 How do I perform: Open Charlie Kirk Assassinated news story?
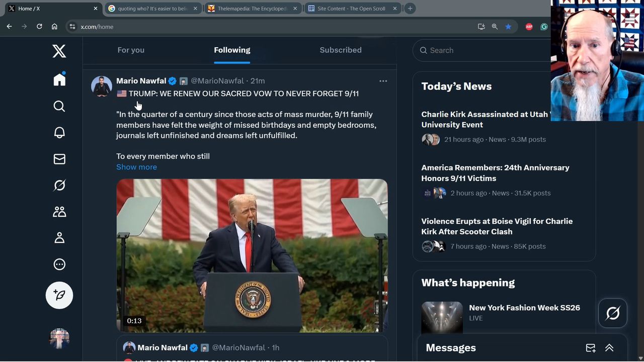[486, 120]
